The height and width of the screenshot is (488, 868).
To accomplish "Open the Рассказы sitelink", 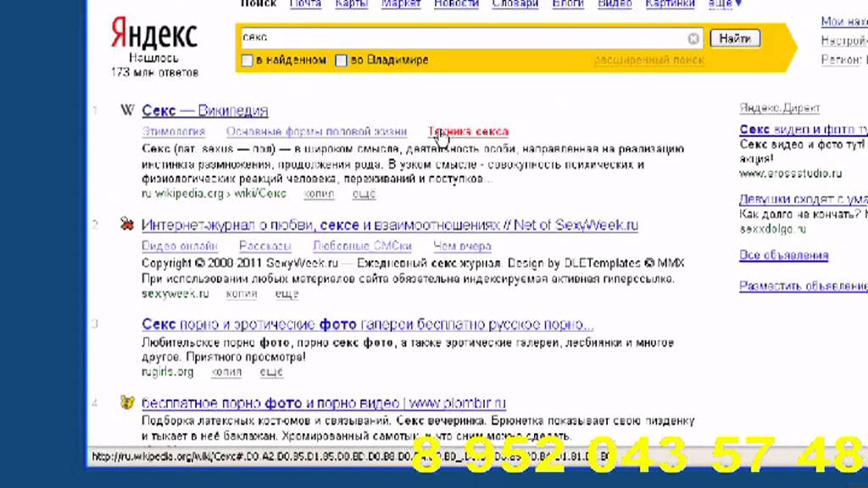I will tap(265, 246).
